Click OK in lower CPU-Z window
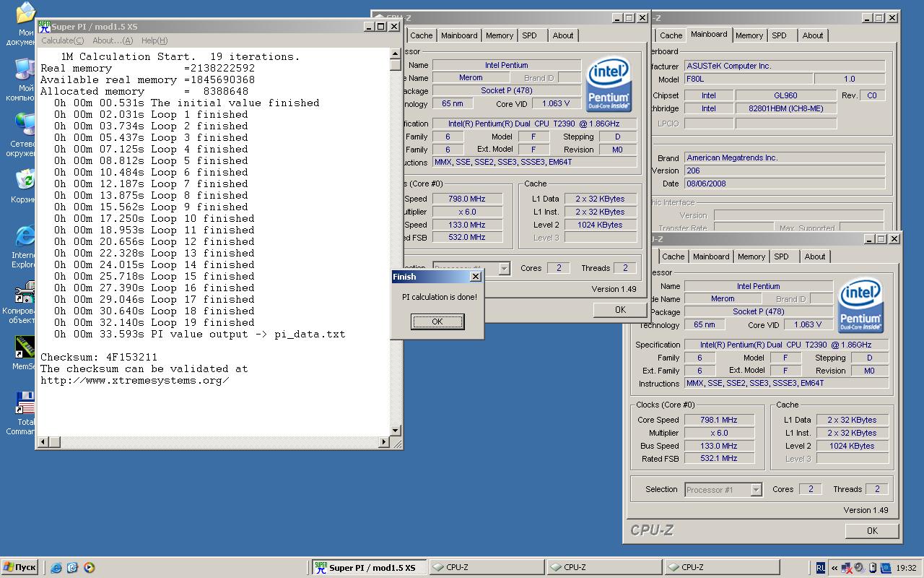Screen dimensions: 924x578 tap(872, 530)
